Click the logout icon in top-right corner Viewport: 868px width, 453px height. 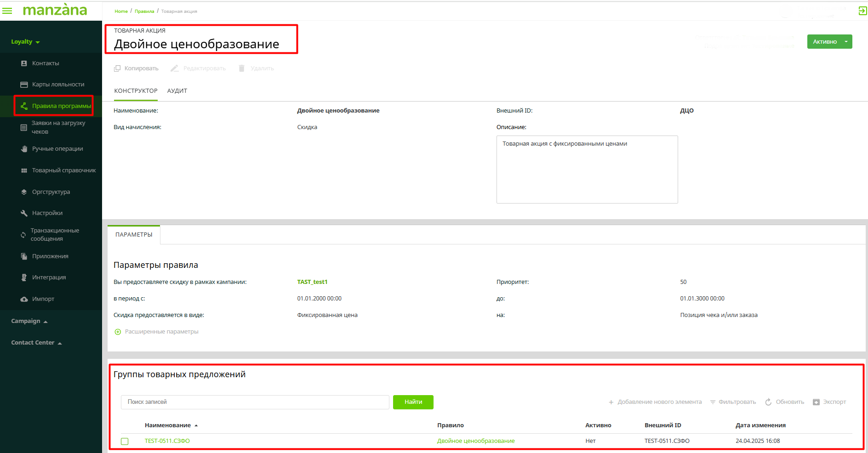[x=862, y=11]
